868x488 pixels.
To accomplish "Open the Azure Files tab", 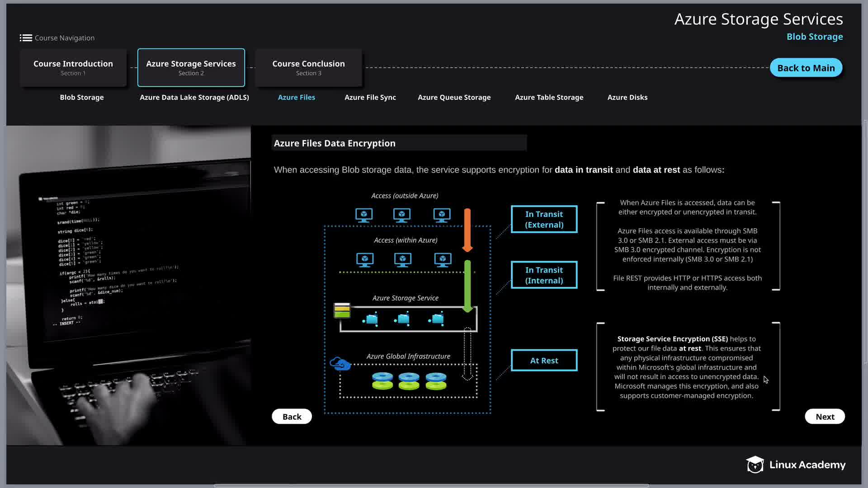I will click(x=296, y=97).
